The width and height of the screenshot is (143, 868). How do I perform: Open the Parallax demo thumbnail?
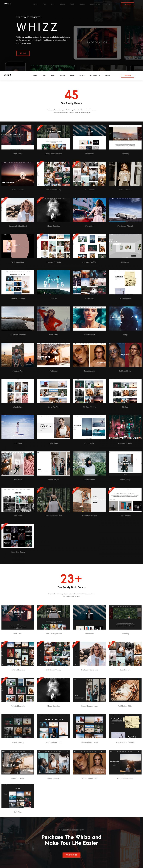pyautogui.click(x=54, y=282)
